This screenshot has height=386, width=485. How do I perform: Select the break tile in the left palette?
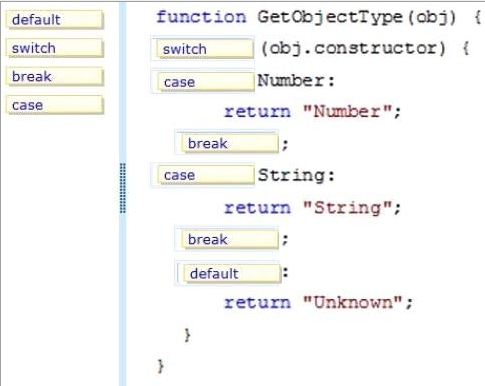coord(54,76)
